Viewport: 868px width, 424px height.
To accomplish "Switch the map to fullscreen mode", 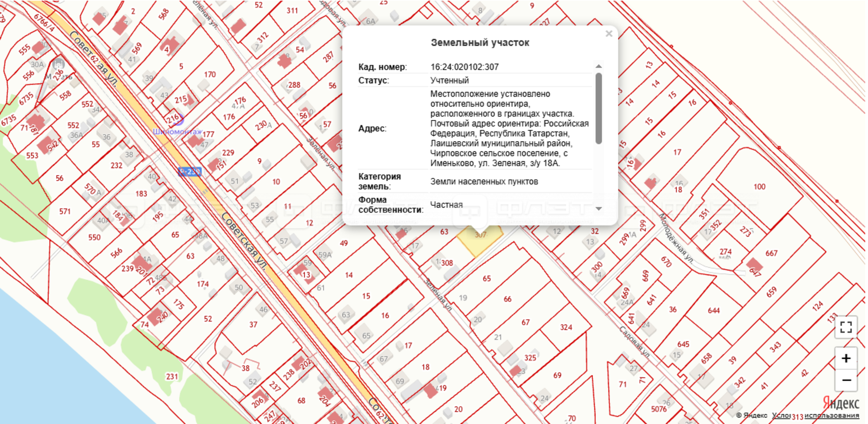I will [x=845, y=327].
